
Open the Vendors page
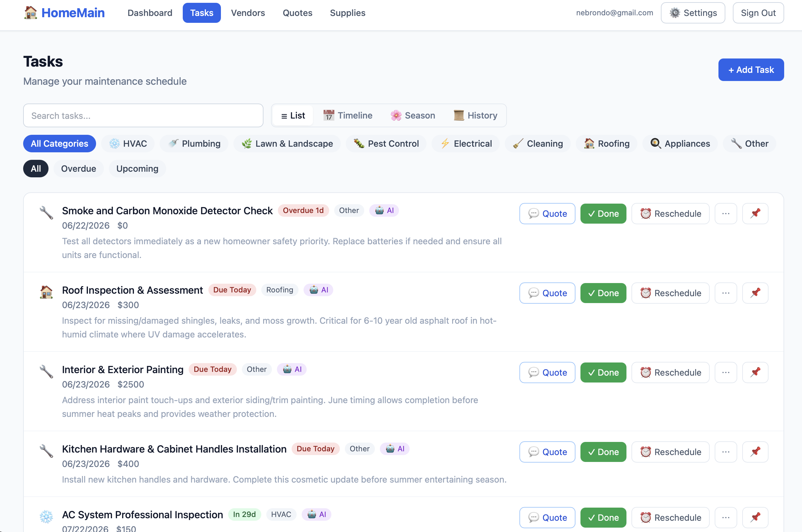click(248, 13)
